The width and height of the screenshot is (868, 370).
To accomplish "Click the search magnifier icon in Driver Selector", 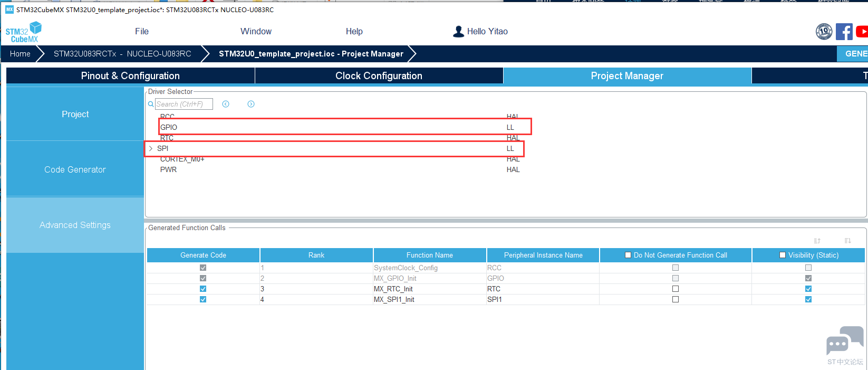I will (151, 104).
